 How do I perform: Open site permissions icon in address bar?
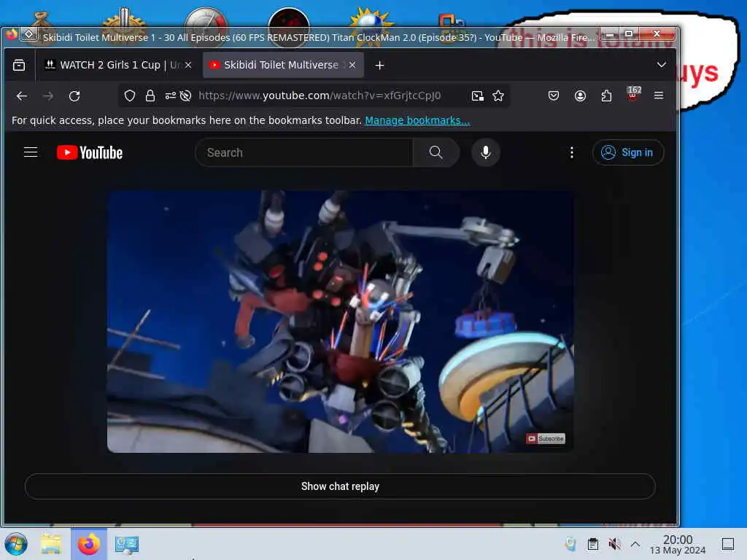coord(171,96)
